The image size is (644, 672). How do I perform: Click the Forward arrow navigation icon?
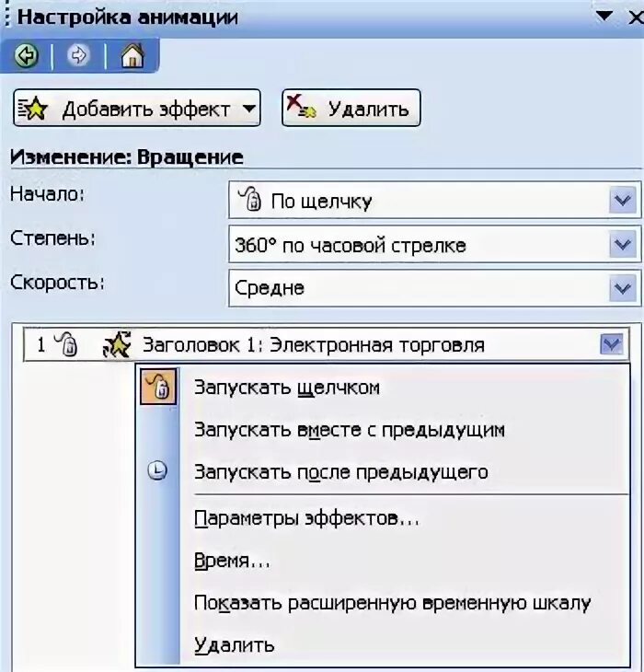[79, 55]
